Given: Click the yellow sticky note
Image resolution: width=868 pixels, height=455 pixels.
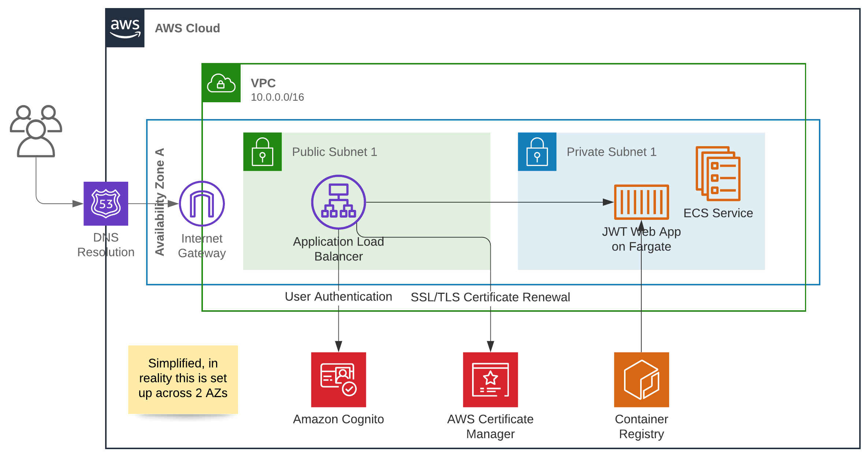Looking at the screenshot, I should pyautogui.click(x=183, y=380).
